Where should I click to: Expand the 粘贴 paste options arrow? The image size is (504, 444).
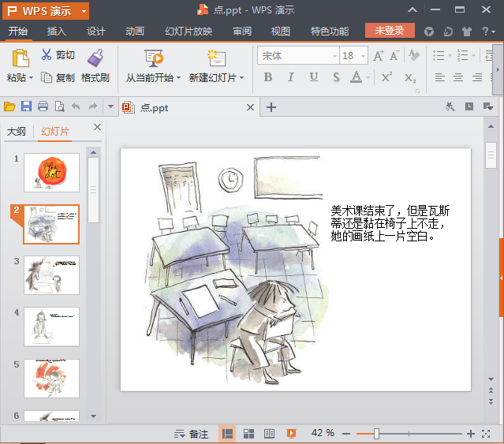pyautogui.click(x=32, y=78)
